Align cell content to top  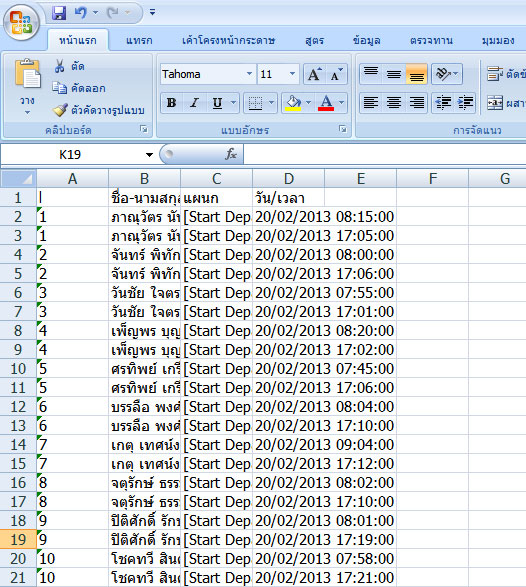click(x=371, y=74)
